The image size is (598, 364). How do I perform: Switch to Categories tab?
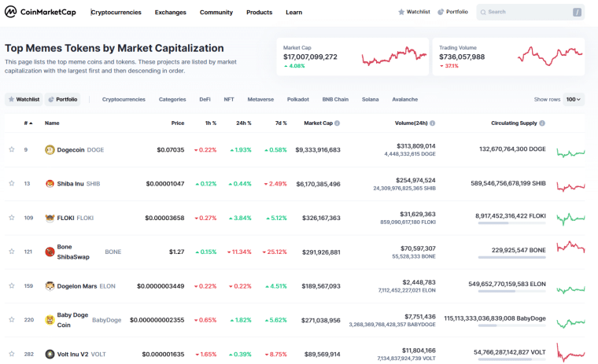172,100
